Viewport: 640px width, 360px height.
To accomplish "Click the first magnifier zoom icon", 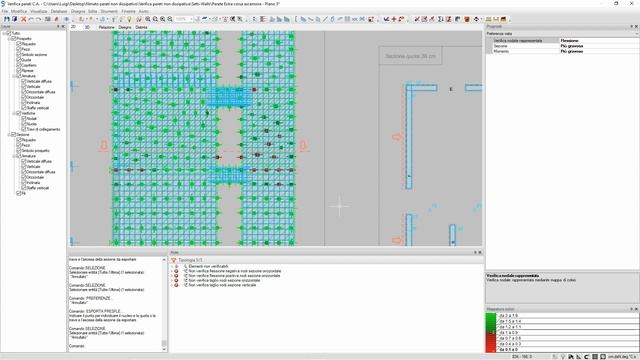I will (x=148, y=19).
